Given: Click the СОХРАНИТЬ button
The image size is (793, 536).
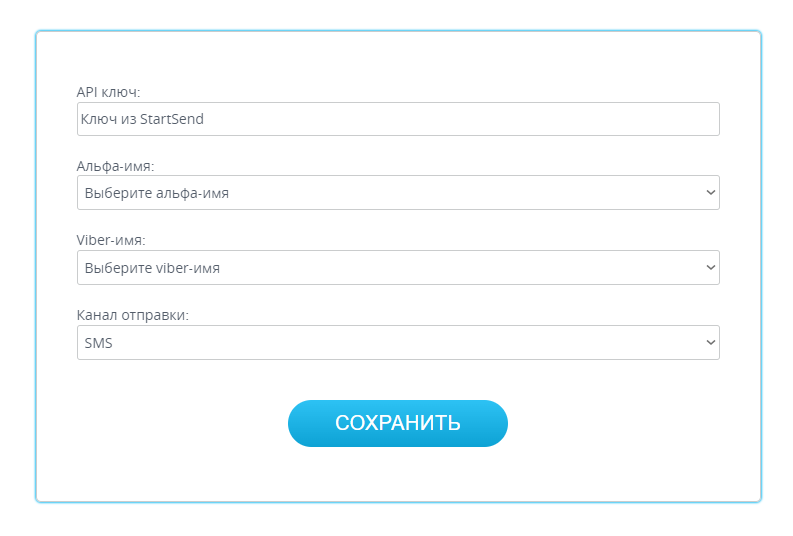Looking at the screenshot, I should click(x=398, y=423).
